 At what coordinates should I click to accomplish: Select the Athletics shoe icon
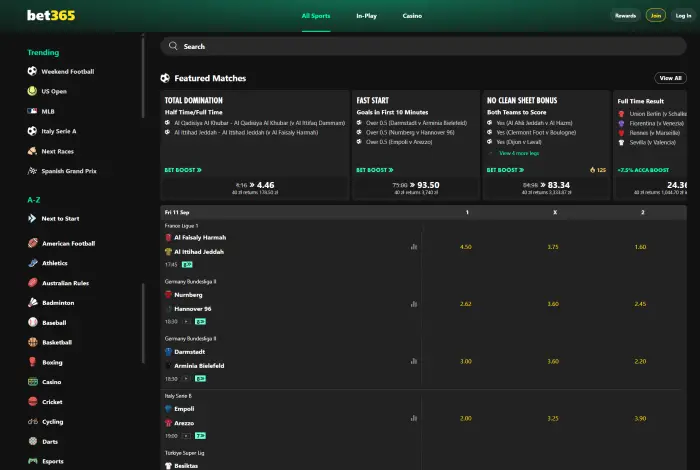pyautogui.click(x=33, y=263)
